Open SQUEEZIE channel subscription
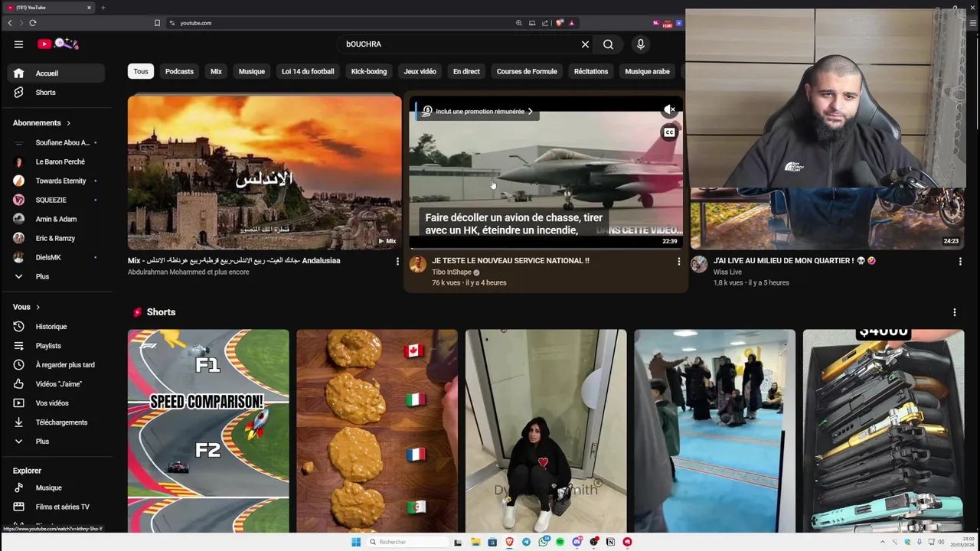Image resolution: width=980 pixels, height=551 pixels. pos(56,200)
